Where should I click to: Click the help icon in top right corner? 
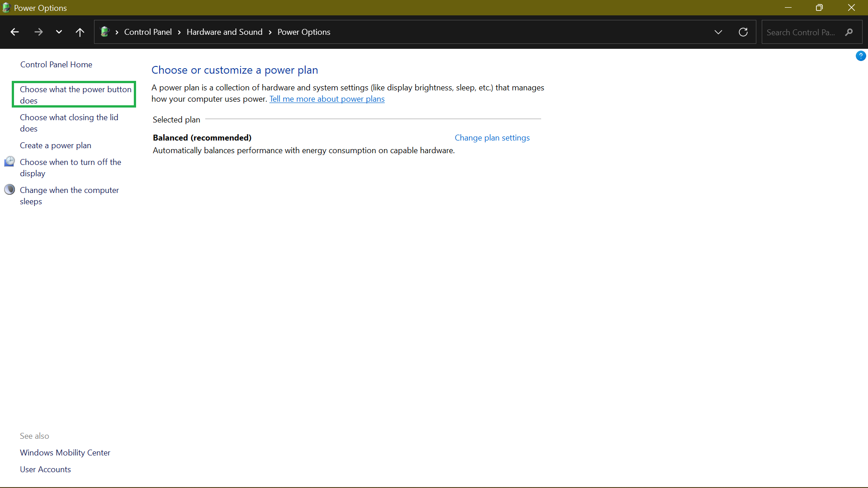[x=861, y=56]
